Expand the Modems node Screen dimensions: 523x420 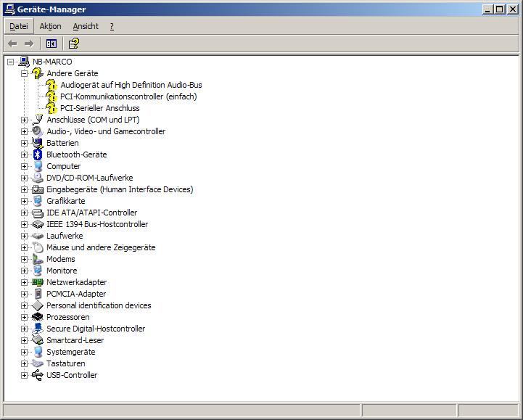[x=24, y=259]
